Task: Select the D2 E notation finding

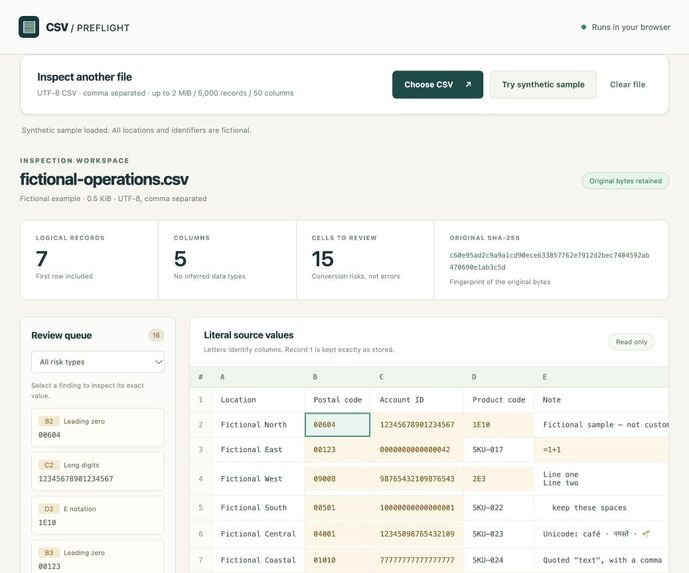Action: tap(98, 515)
